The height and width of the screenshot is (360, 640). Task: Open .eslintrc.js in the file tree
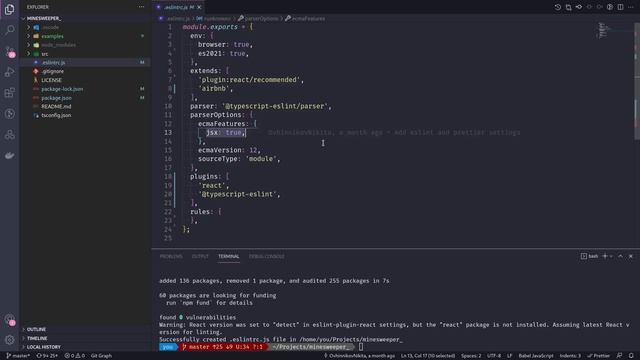53,62
